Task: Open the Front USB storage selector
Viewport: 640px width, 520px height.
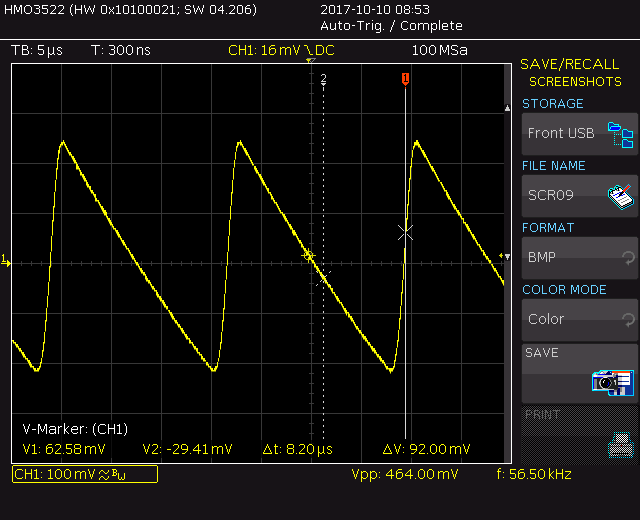Action: [562, 133]
